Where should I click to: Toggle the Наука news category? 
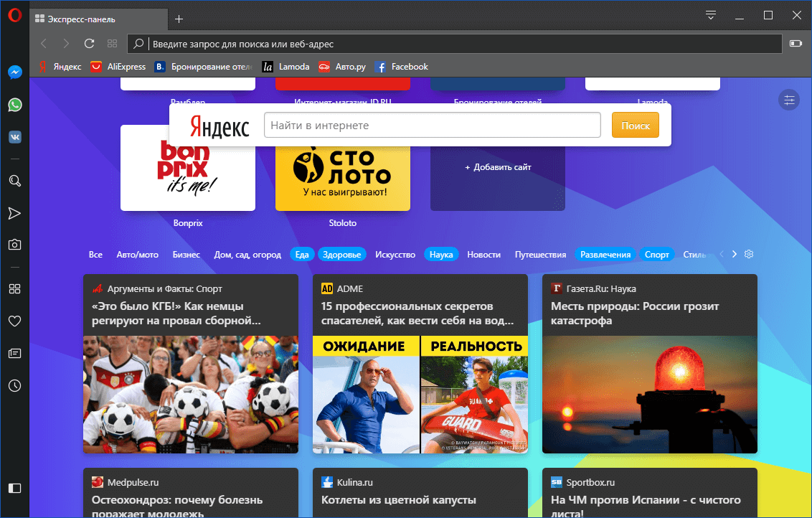point(441,255)
